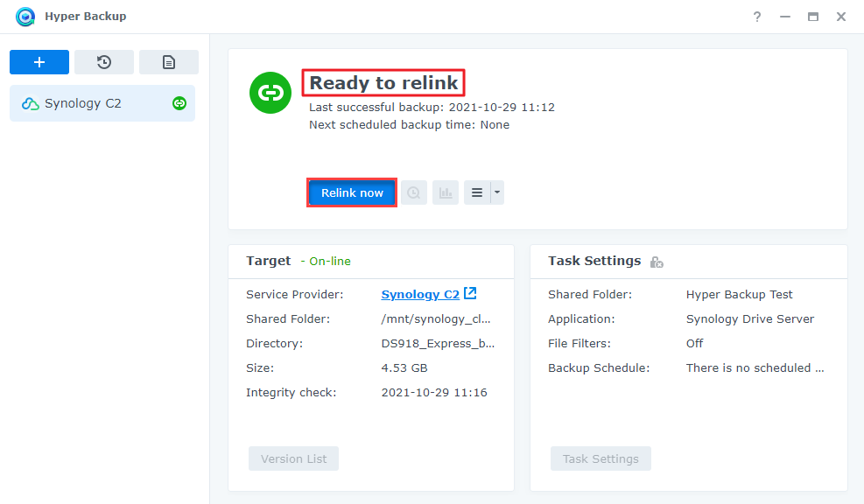Maximize the Hyper Backup window
This screenshot has width=864, height=504.
[x=813, y=17]
